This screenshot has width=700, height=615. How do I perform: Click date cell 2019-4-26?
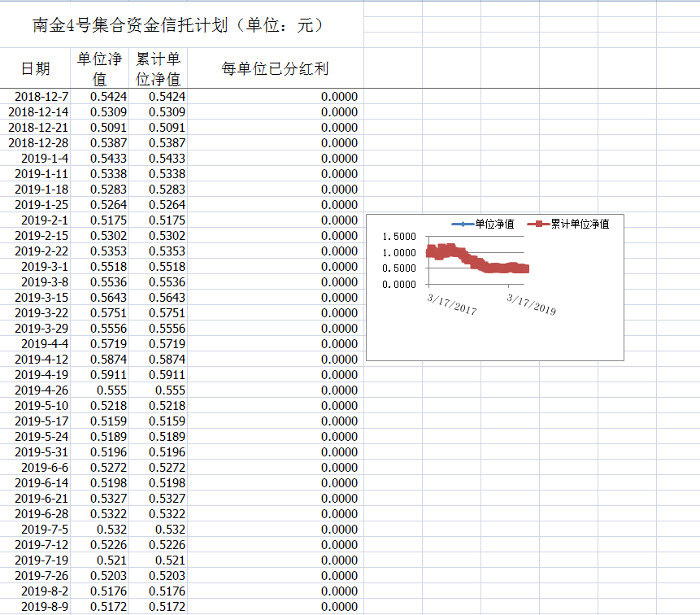pos(35,390)
